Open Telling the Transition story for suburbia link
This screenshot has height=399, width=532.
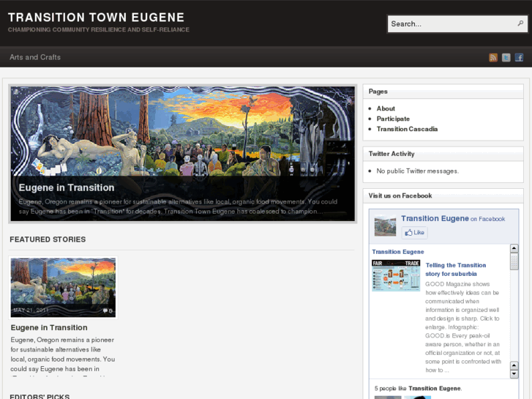tap(456, 269)
